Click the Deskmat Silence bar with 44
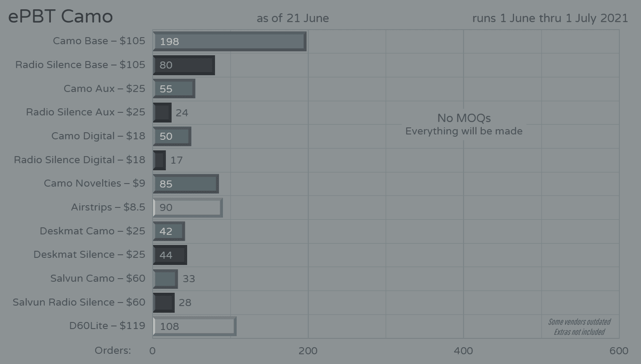 coord(170,255)
